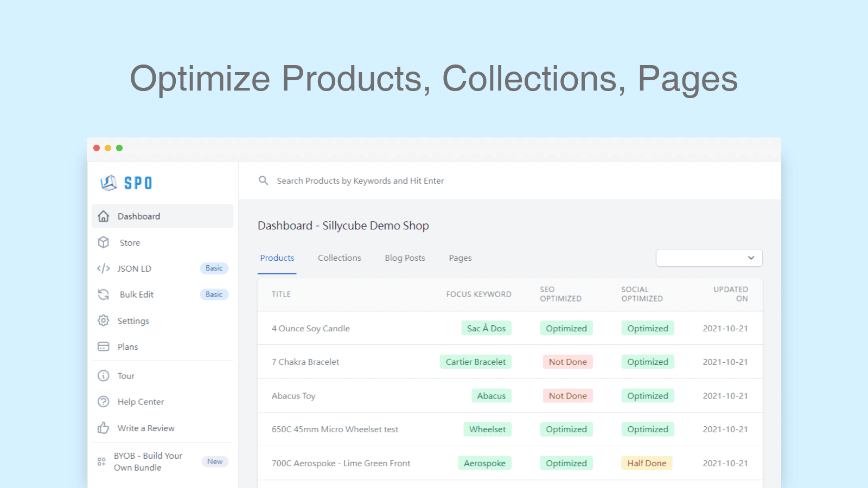This screenshot has width=868, height=488.
Task: Click the Plans card icon
Action: [104, 346]
